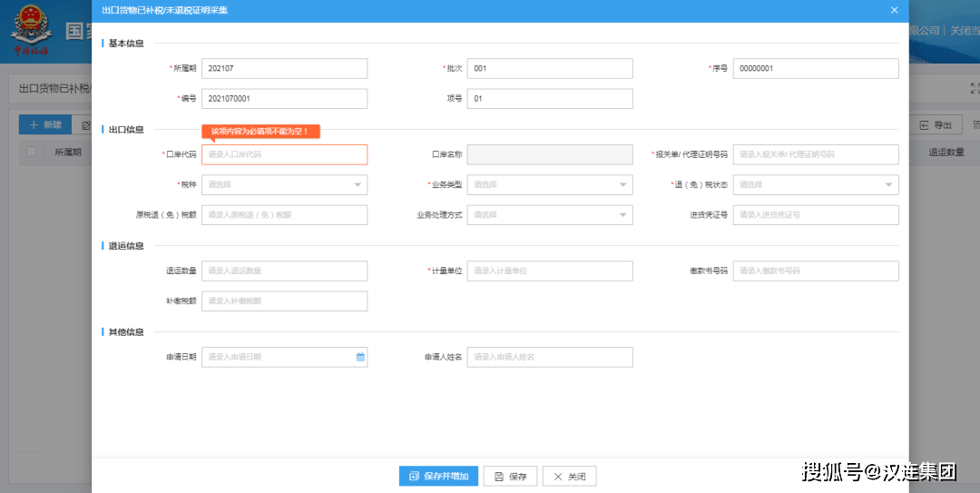Focus the 批次 input field
The height and width of the screenshot is (493, 980).
coord(550,69)
